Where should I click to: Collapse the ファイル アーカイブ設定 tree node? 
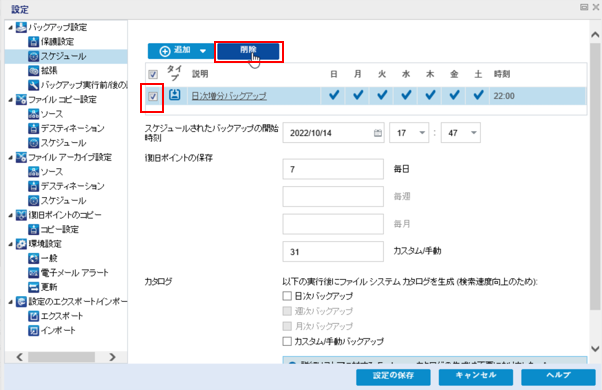(10, 157)
